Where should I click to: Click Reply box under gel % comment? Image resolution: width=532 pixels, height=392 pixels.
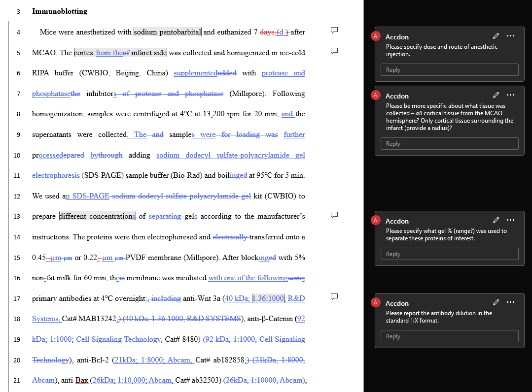point(449,254)
